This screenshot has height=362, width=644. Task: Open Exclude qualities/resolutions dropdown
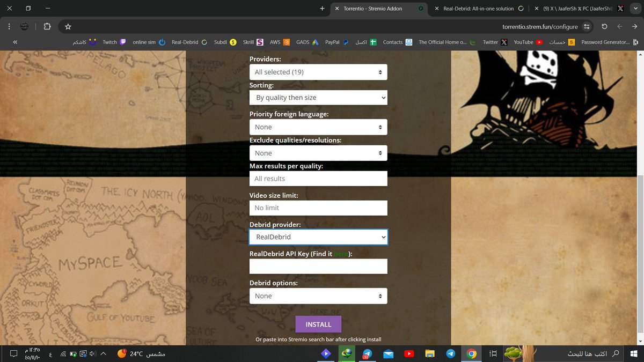click(x=318, y=153)
